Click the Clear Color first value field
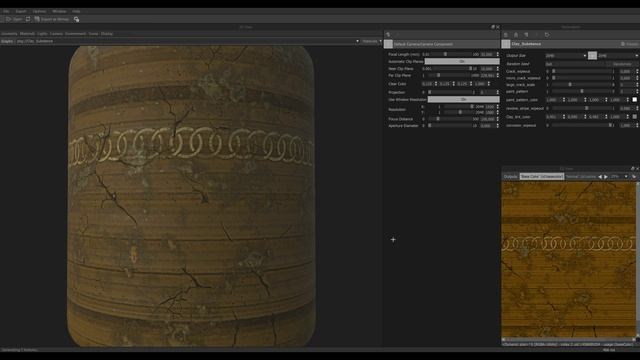Screen dimensions: 640x360 point(427,84)
